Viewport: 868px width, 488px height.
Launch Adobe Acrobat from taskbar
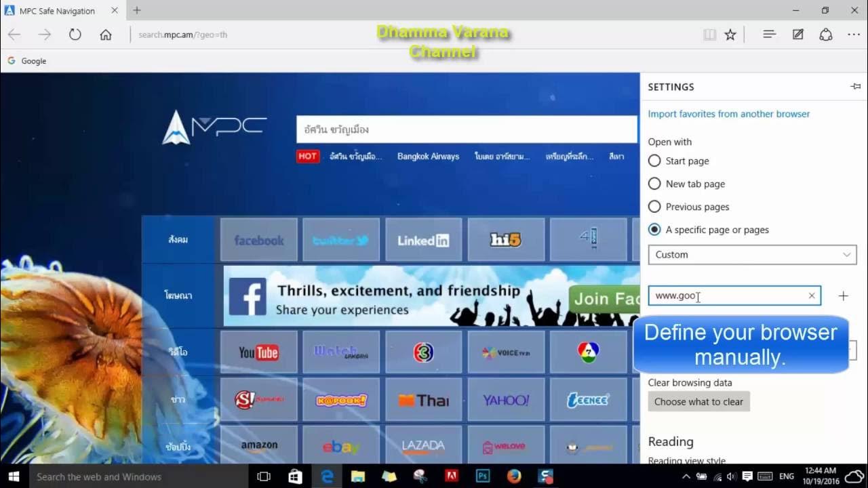click(x=452, y=476)
